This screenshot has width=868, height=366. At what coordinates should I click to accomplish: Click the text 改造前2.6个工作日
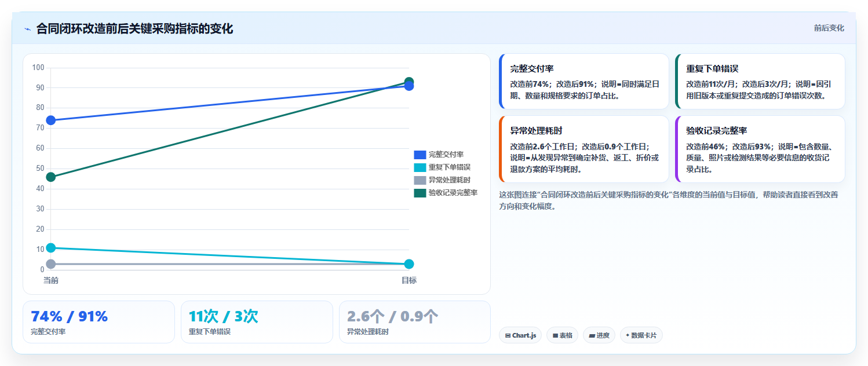click(x=544, y=147)
